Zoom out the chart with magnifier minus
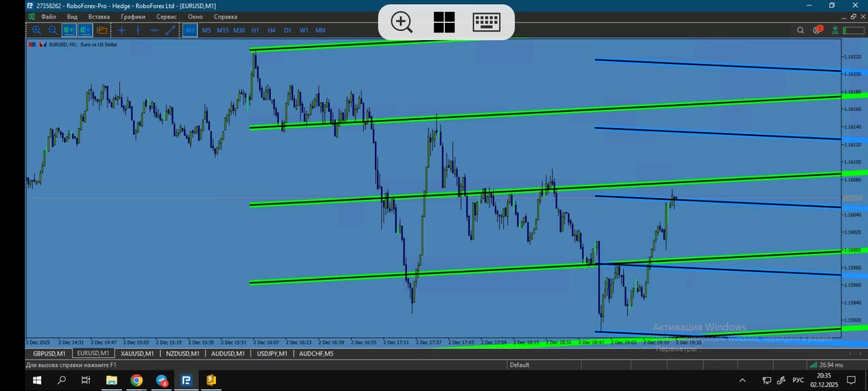The image size is (868, 391). [53, 30]
